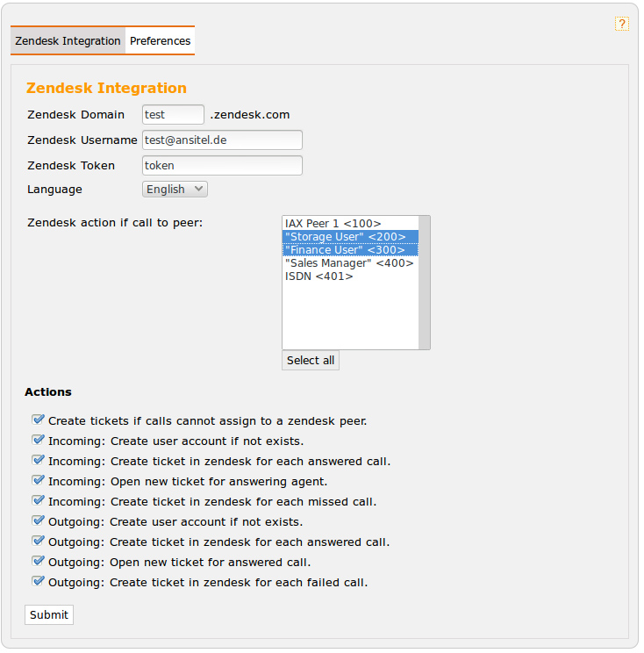Uncheck Outgoing: ticket for each failed call
Screen dimensions: 644x653
click(38, 582)
